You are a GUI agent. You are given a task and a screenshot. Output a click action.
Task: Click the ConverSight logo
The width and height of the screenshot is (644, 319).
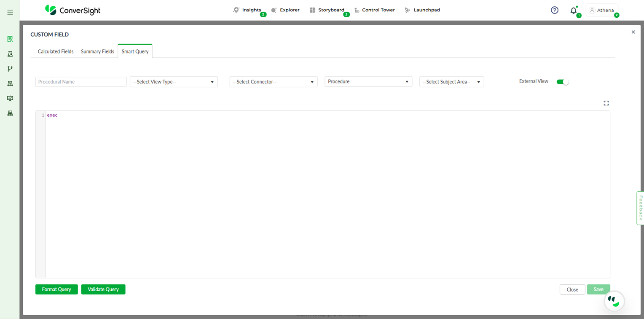coord(73,10)
